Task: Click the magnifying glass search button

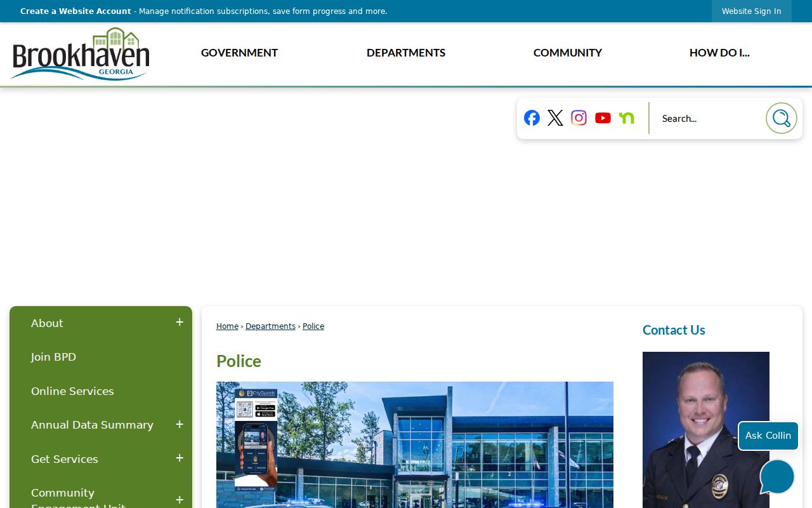Action: [782, 118]
